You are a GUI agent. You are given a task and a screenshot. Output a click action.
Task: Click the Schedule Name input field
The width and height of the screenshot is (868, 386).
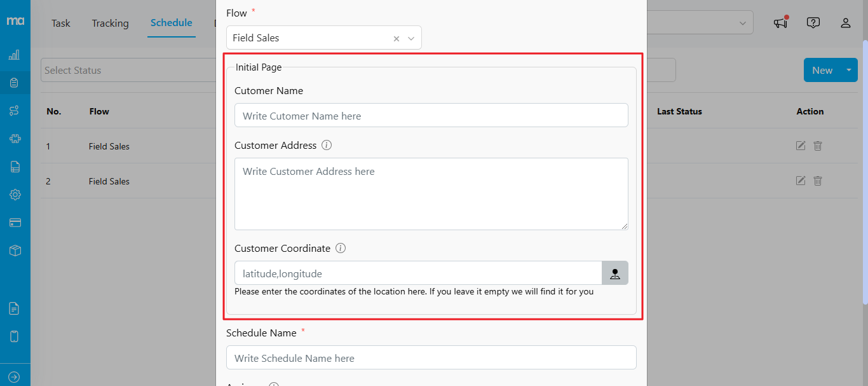tap(431, 358)
